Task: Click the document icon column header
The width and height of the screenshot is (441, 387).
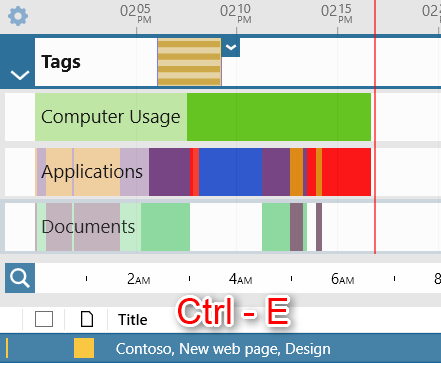Action: coord(87,319)
